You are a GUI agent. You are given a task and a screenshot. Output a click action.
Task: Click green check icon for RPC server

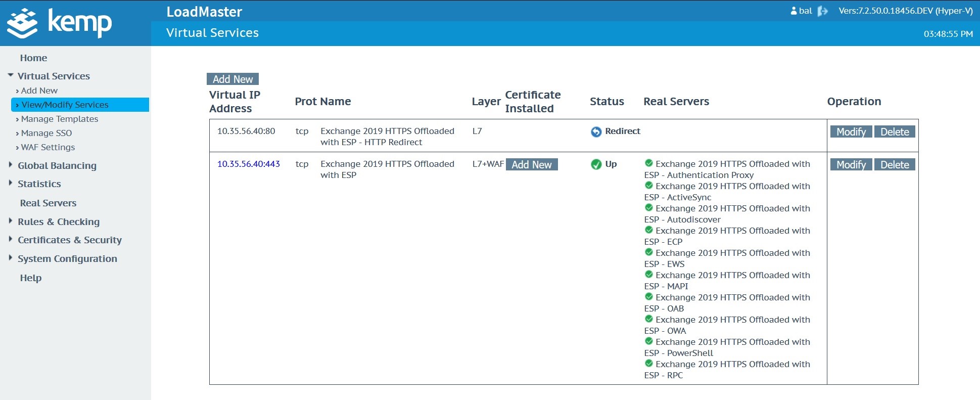(649, 364)
